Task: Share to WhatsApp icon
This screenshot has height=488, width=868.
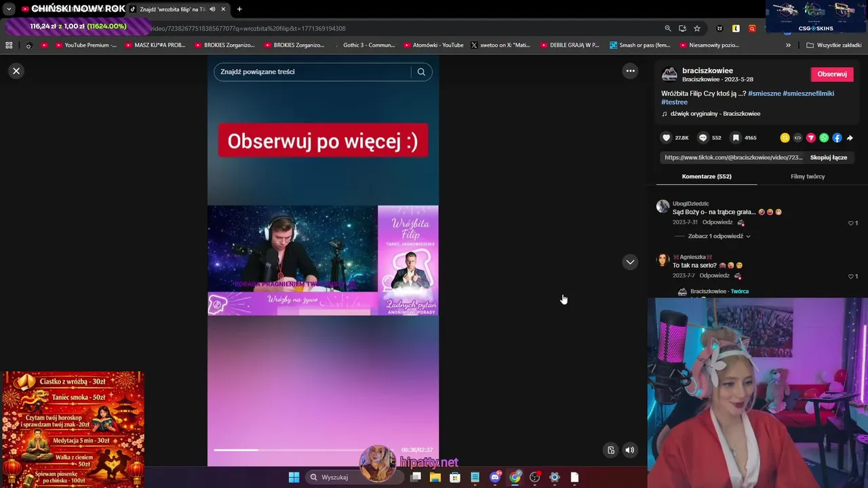Action: pyautogui.click(x=824, y=138)
